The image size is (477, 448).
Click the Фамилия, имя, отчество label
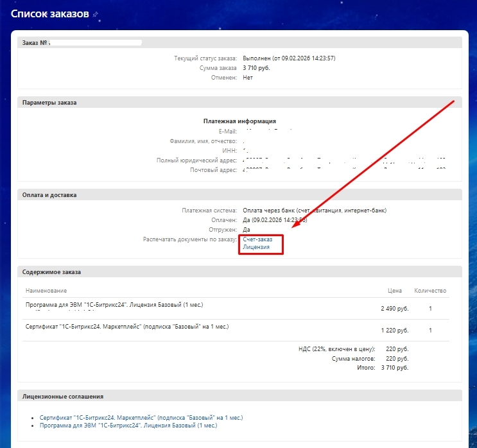204,141
